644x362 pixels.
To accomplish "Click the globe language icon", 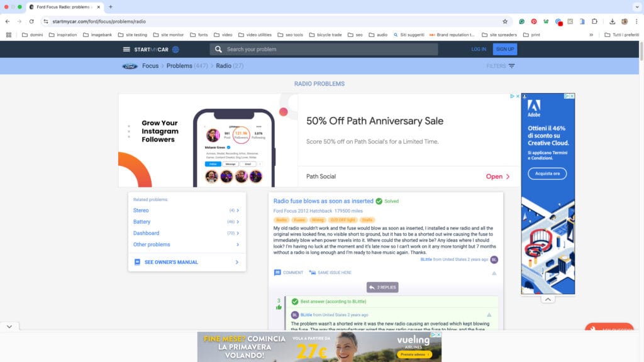I will (175, 49).
